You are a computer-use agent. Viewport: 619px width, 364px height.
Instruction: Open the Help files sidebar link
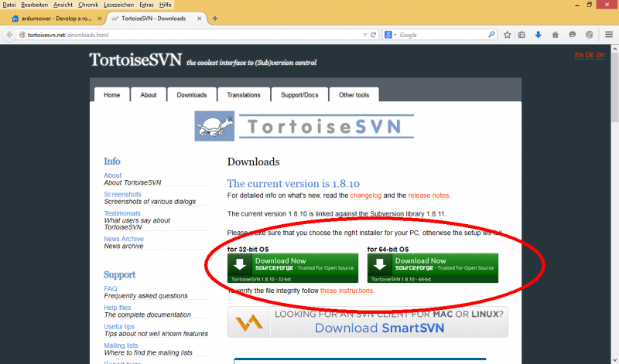click(x=118, y=308)
